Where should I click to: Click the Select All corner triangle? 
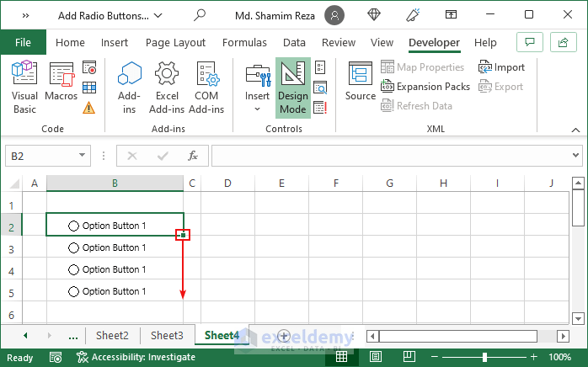13,183
